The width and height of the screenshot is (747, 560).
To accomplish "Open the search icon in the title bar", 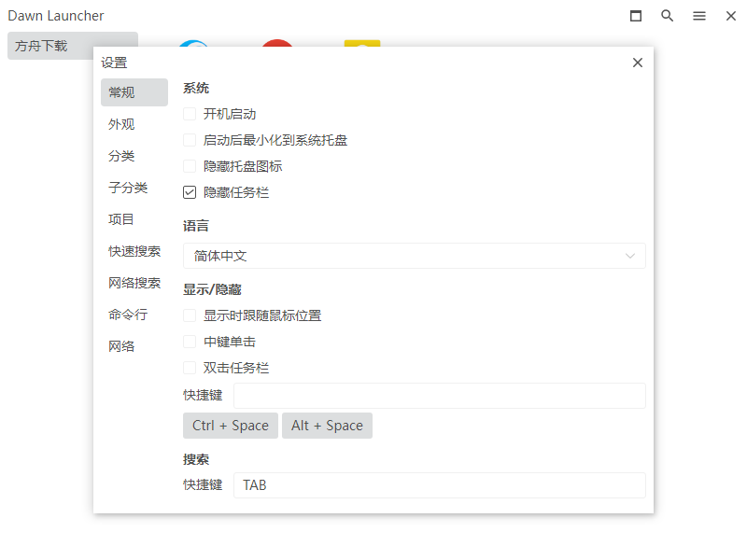I will tap(667, 16).
